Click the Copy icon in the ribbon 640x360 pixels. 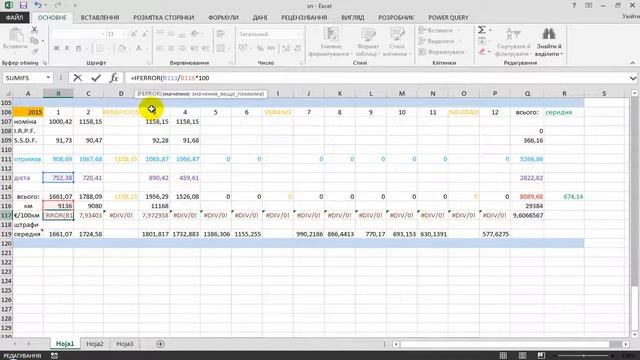(35, 40)
